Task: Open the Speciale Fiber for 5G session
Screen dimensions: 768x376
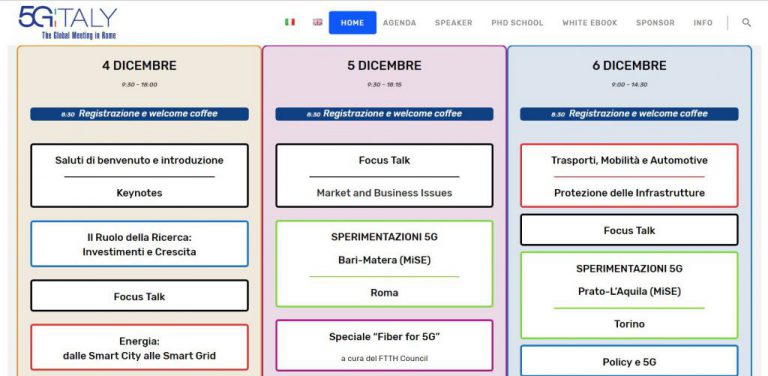Action: tap(384, 346)
